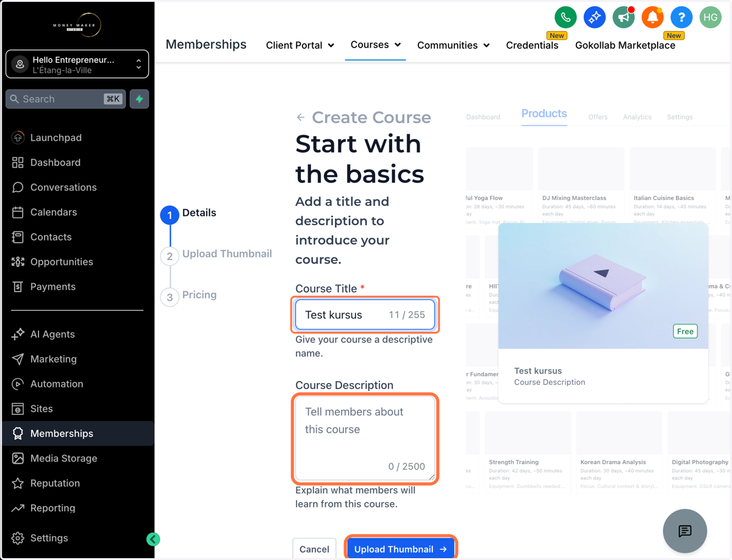Click the Settings gear icon
Screen dimensions: 732x560
point(18,538)
